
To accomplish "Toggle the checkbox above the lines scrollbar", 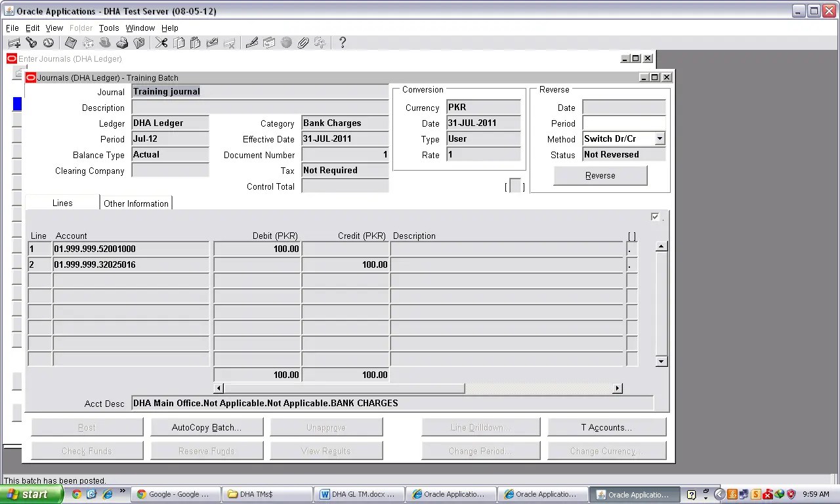I will [655, 217].
